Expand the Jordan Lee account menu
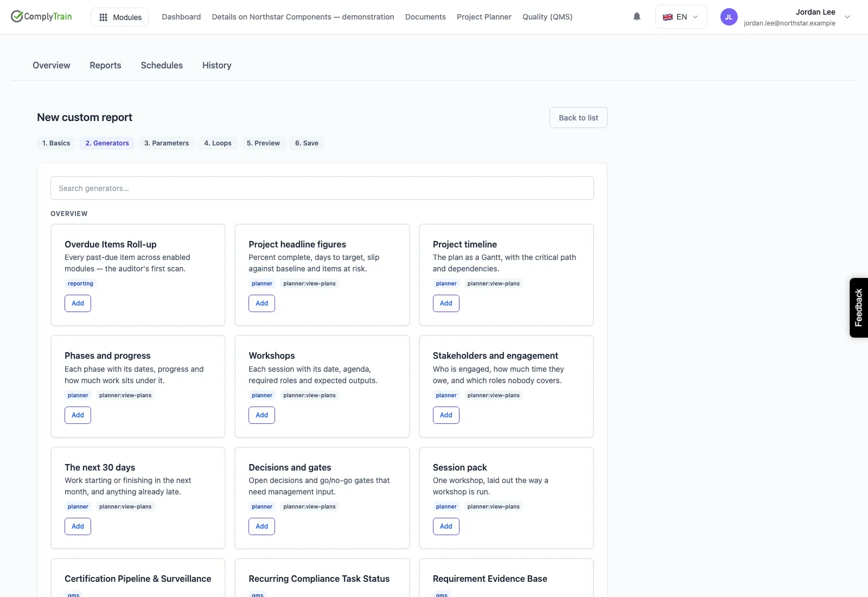This screenshot has height=597, width=868. coord(847,17)
